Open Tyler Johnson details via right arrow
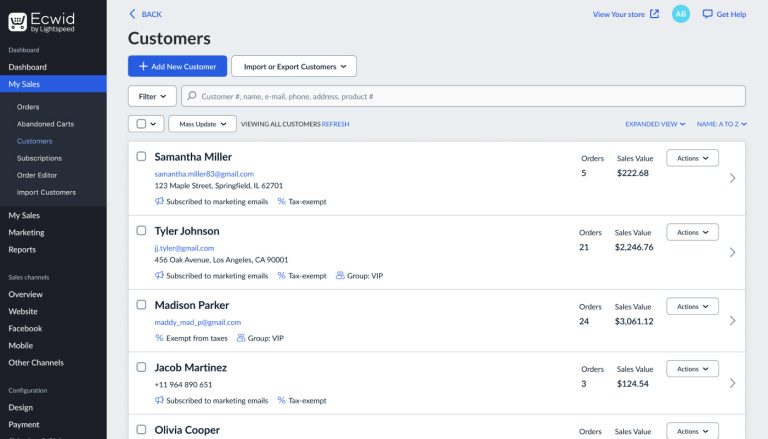This screenshot has width=768, height=439. point(732,252)
